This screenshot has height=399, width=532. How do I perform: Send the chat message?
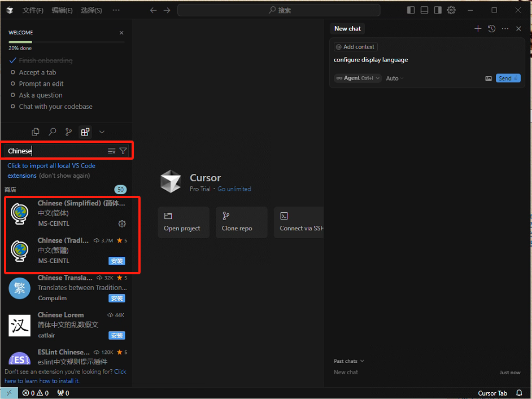[x=508, y=78]
